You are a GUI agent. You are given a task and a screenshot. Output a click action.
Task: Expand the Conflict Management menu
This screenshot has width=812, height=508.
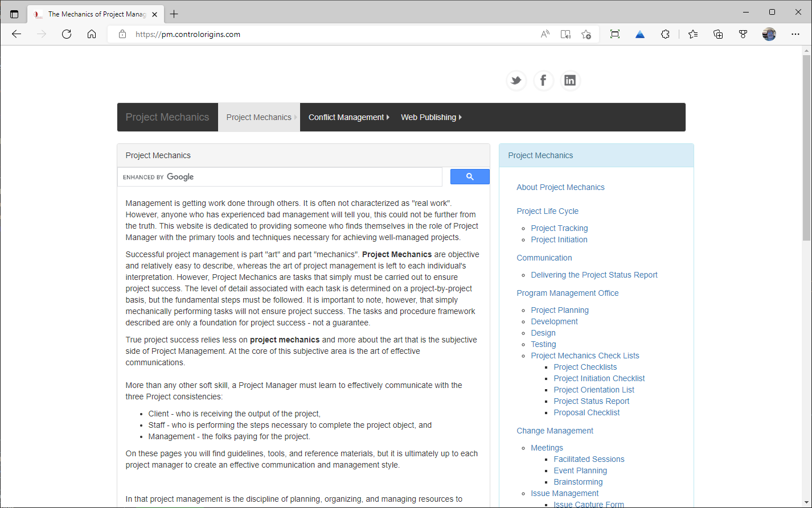tap(348, 117)
